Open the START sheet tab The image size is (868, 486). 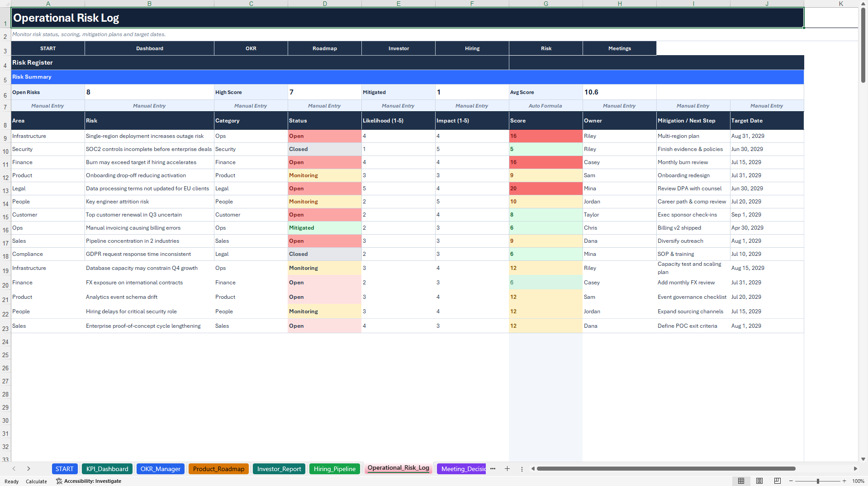pyautogui.click(x=65, y=469)
